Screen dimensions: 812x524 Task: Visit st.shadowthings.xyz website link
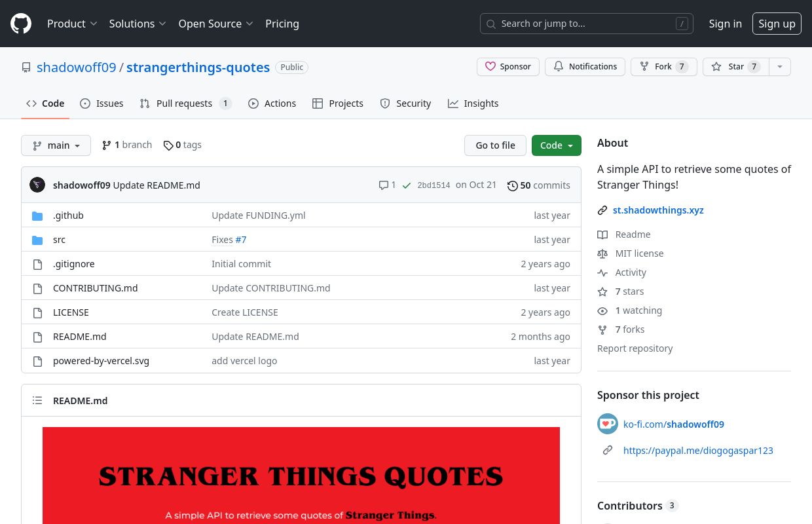pos(658,210)
